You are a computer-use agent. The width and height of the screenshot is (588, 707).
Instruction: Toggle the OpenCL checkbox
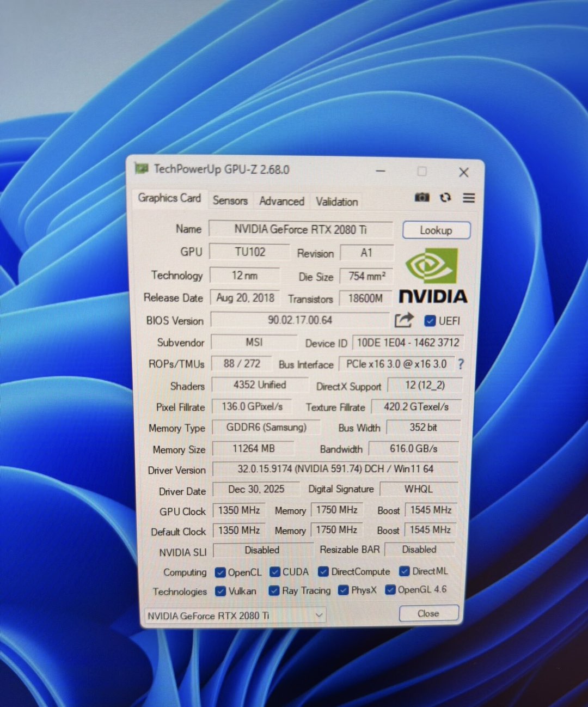point(220,572)
